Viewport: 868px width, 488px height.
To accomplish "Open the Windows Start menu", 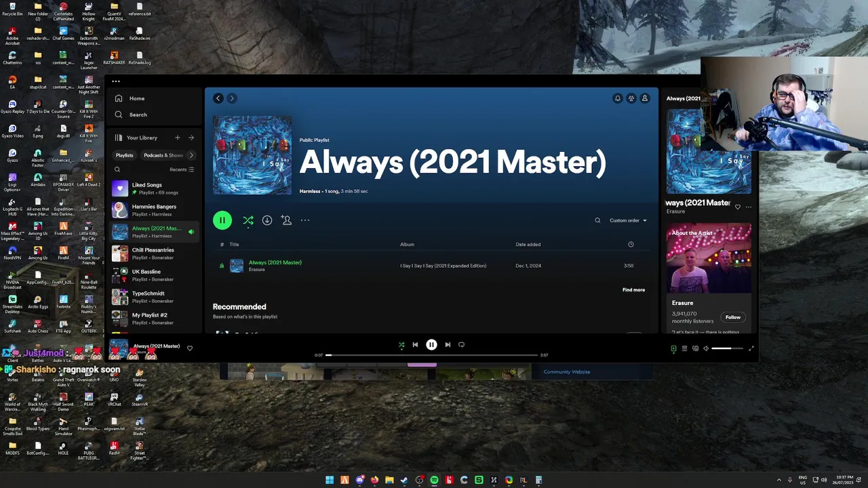I will 330,480.
